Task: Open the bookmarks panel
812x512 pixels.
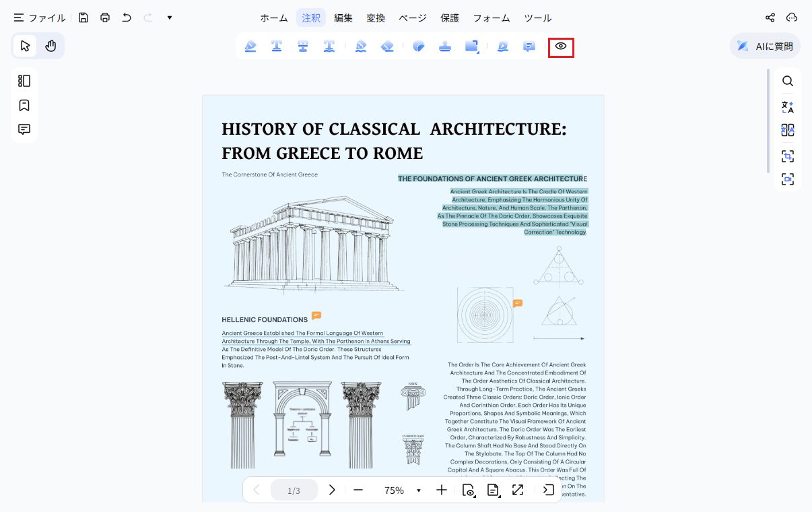Action: point(24,105)
